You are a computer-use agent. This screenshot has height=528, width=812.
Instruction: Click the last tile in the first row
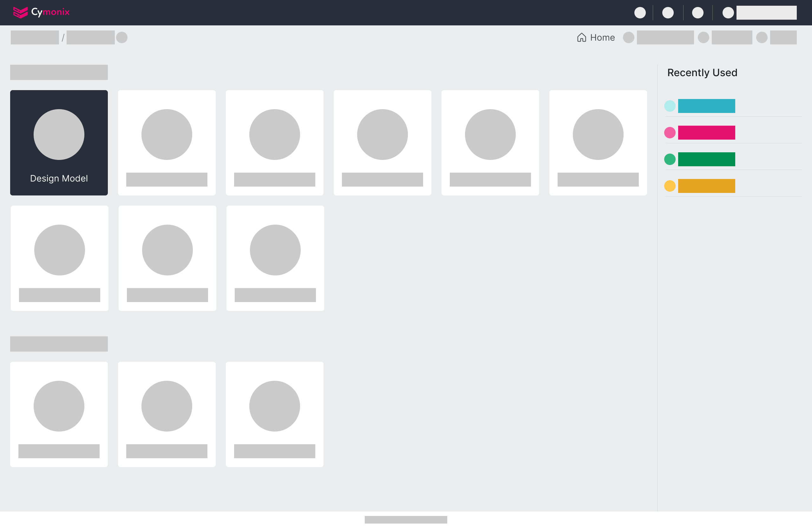598,143
